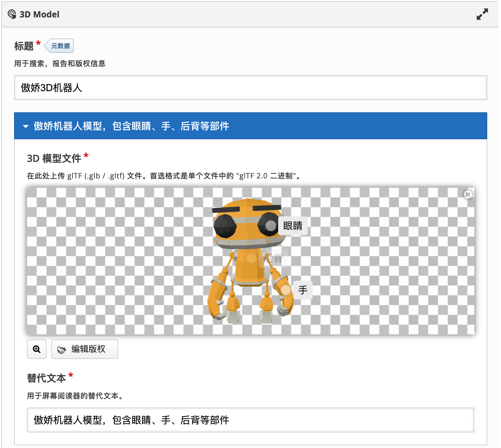Remove the uploaded model via the X icon
The width and height of the screenshot is (501, 448).
click(x=468, y=195)
